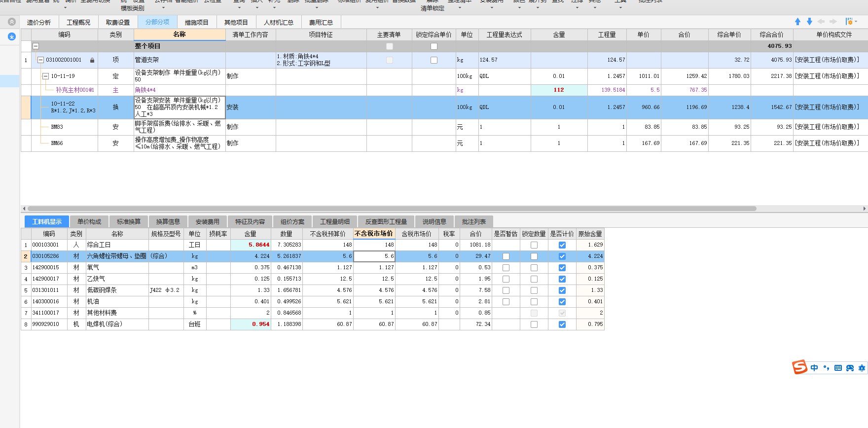Click the grey left arrow icon
The image size is (868, 428).
(821, 22)
